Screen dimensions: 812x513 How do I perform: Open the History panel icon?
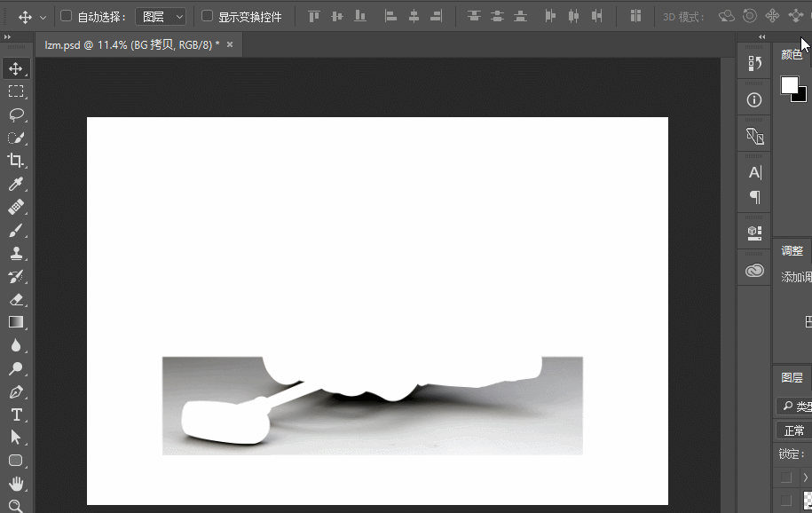click(x=754, y=63)
